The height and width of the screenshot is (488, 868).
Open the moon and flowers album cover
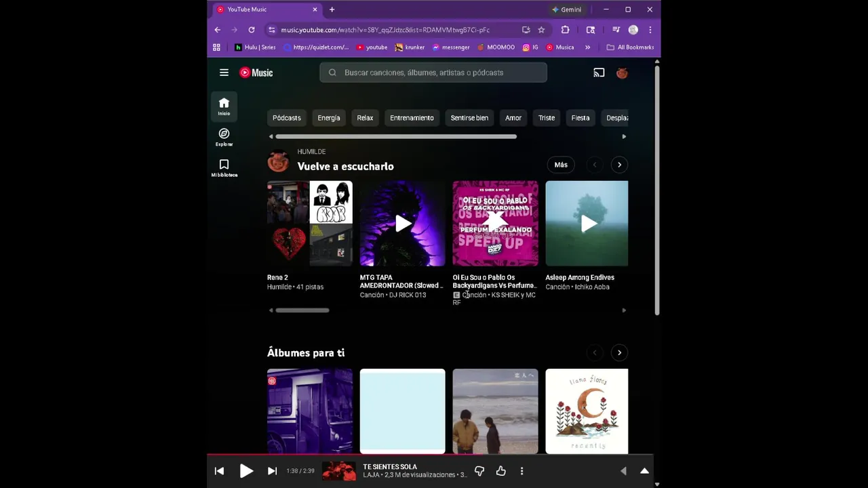point(587,411)
